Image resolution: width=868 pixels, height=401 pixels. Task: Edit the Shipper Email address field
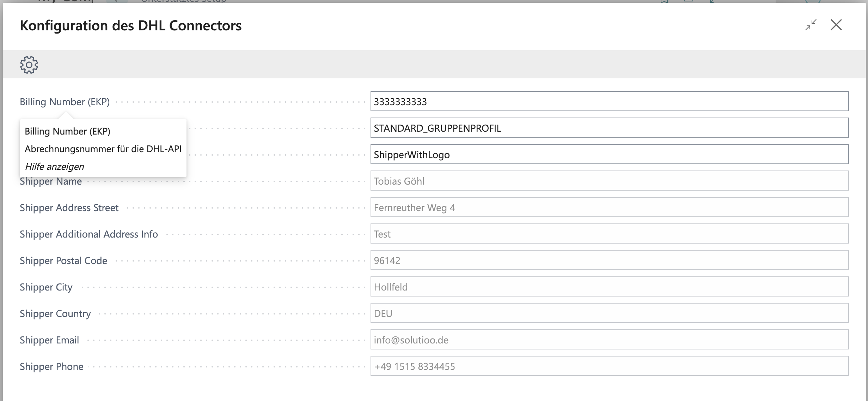point(609,340)
